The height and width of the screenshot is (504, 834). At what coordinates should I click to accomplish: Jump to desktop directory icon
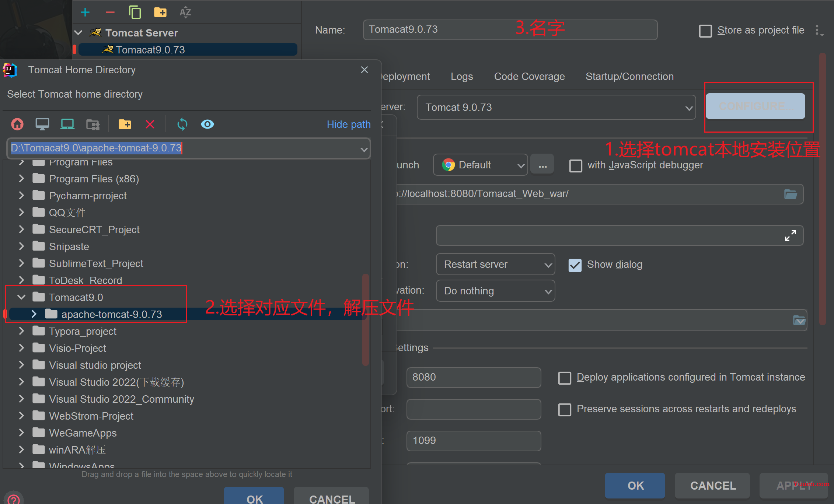tap(42, 124)
